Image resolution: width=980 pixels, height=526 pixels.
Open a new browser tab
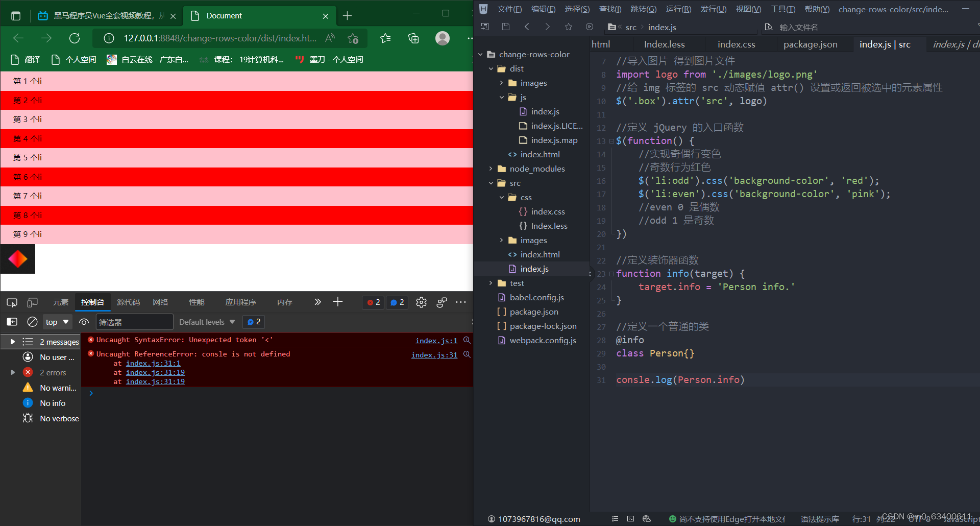pyautogui.click(x=347, y=16)
